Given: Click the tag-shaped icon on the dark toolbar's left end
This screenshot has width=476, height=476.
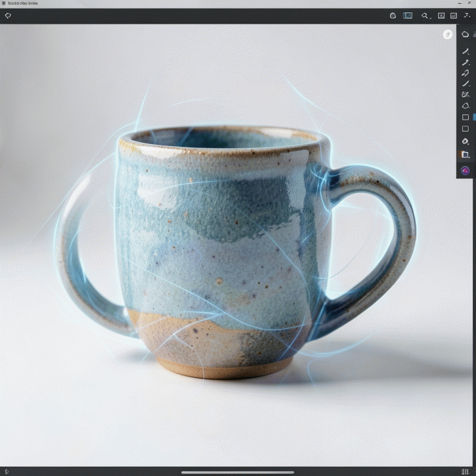Looking at the screenshot, I should [8, 15].
